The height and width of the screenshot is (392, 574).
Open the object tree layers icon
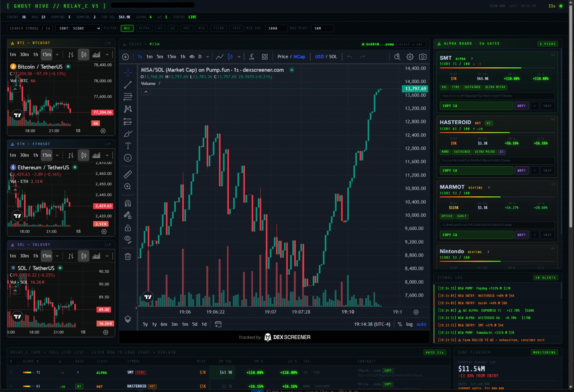(128, 319)
